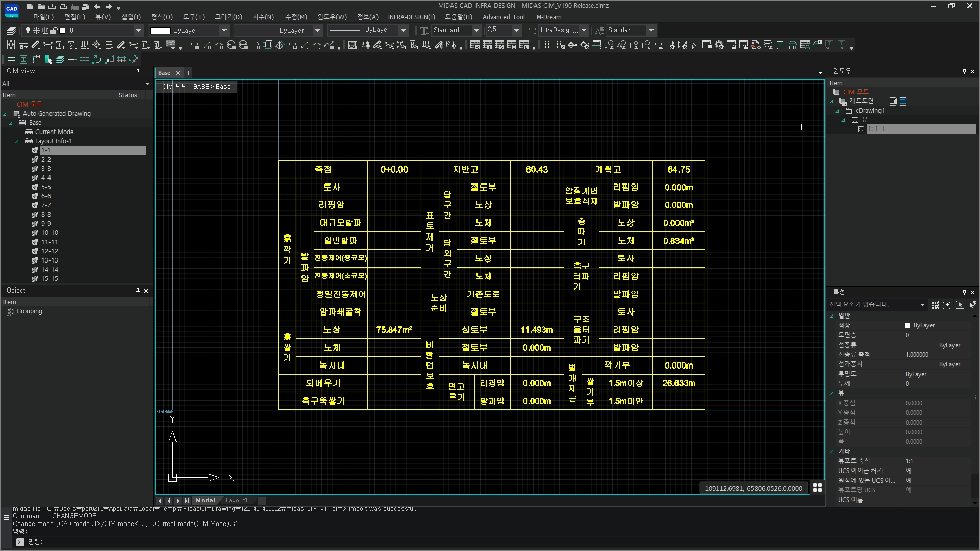Image resolution: width=980 pixels, height=551 pixels.
Task: Open the Advanced Tool menu
Action: point(504,17)
